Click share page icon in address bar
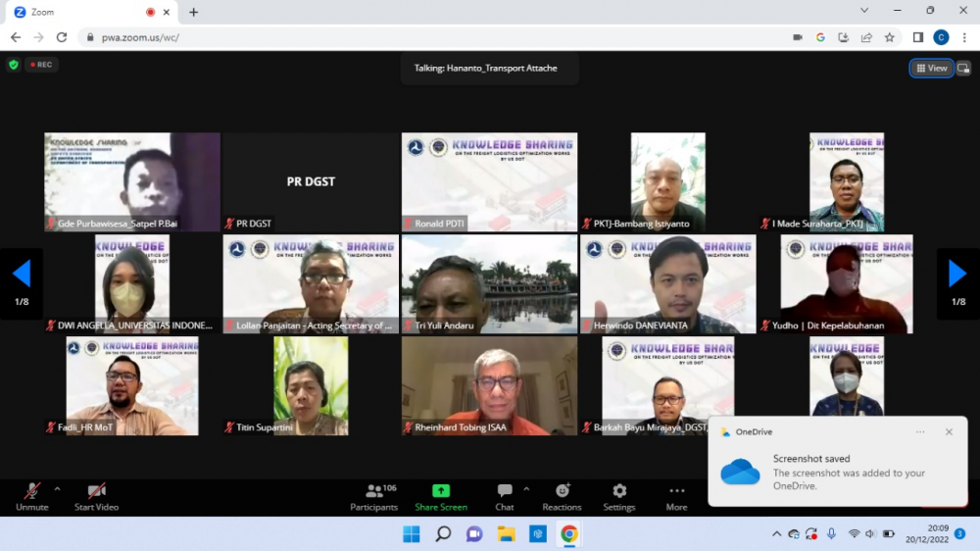Image resolution: width=980 pixels, height=551 pixels. [x=866, y=37]
